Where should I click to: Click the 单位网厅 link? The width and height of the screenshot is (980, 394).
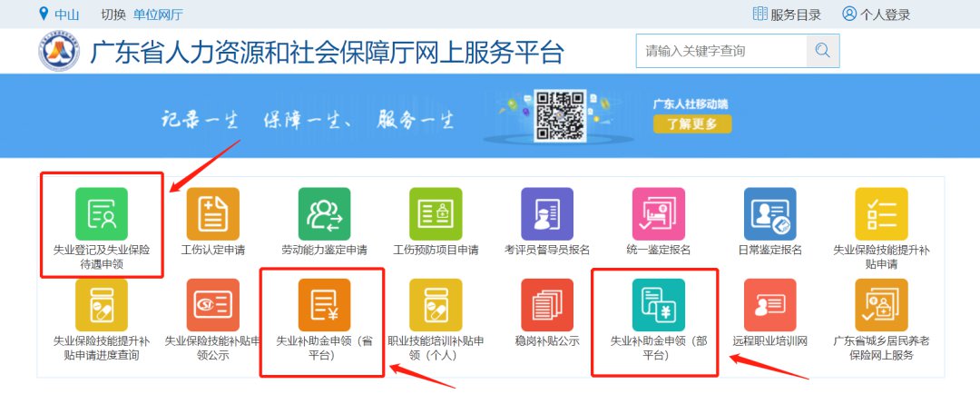[158, 15]
